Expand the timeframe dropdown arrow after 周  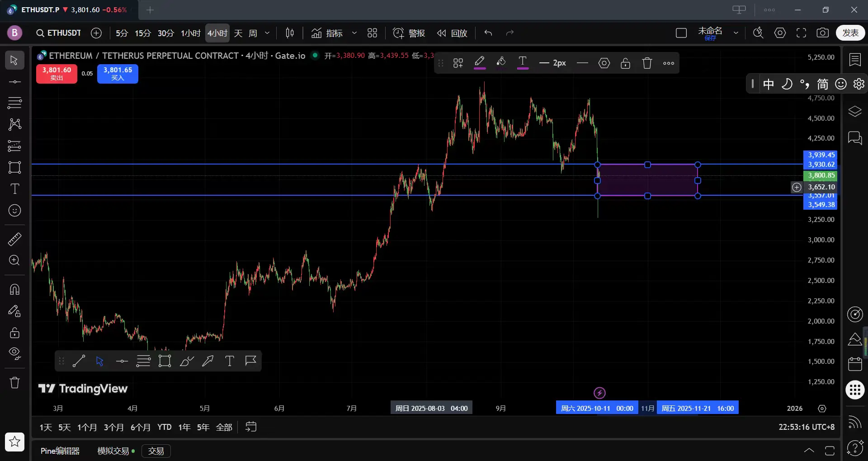tap(267, 33)
